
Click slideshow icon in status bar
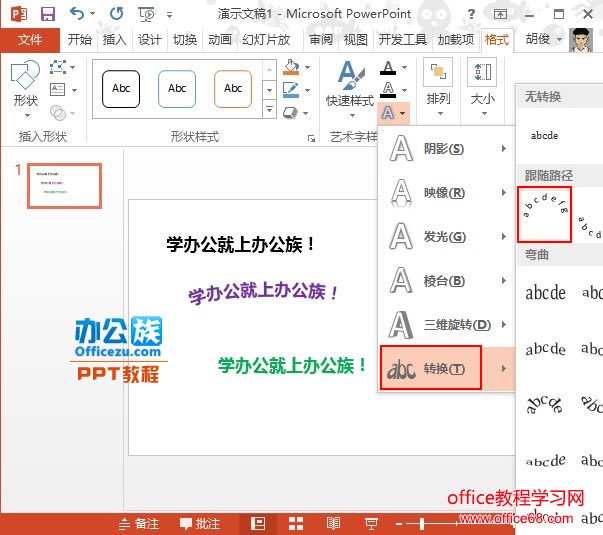(371, 523)
